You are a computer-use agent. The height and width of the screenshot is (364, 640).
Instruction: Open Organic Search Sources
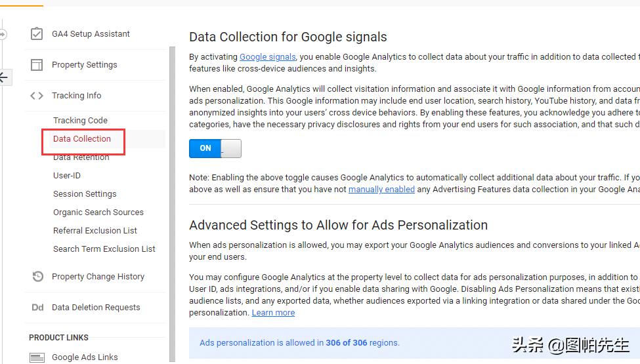point(98,212)
